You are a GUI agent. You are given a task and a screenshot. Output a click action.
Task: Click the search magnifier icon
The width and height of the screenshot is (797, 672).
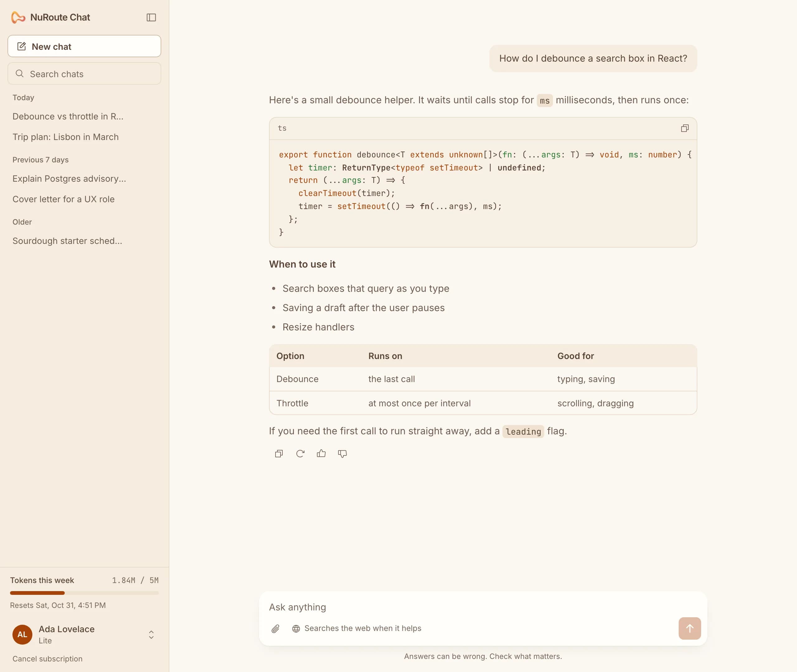tap(19, 73)
